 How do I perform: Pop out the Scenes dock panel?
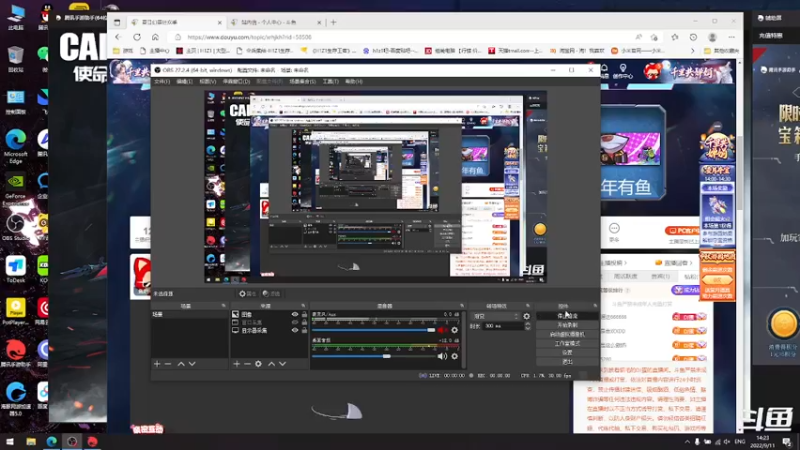(223, 306)
